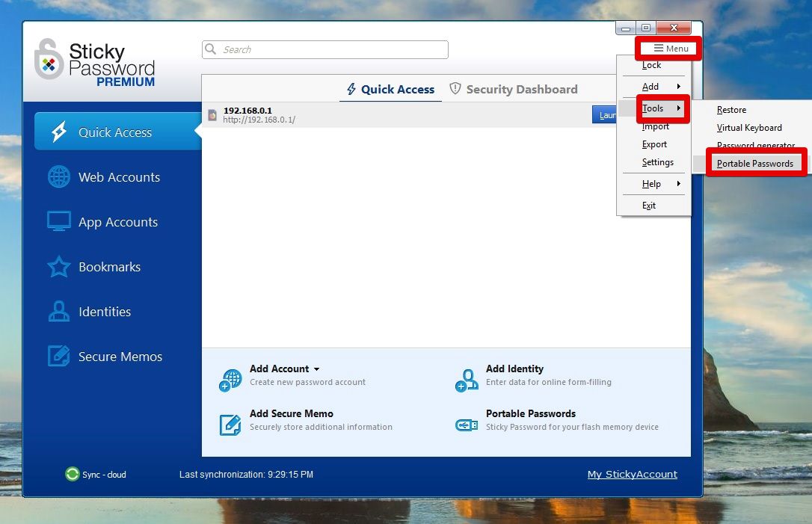812x524 pixels.
Task: Open the My StickyAccount link
Action: (x=633, y=475)
